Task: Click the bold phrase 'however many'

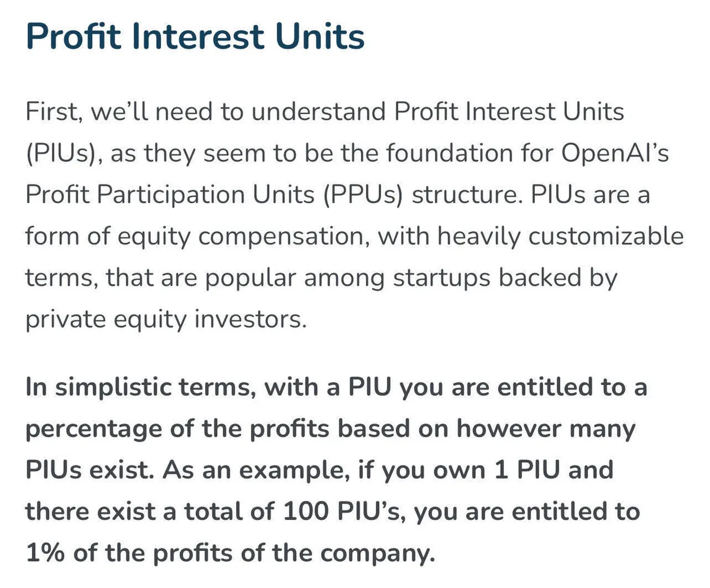Action: [x=546, y=429]
